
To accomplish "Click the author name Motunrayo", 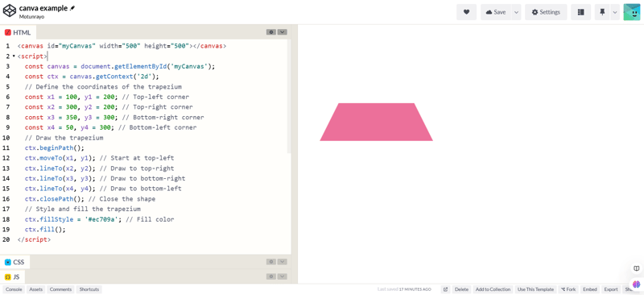I will click(x=31, y=16).
